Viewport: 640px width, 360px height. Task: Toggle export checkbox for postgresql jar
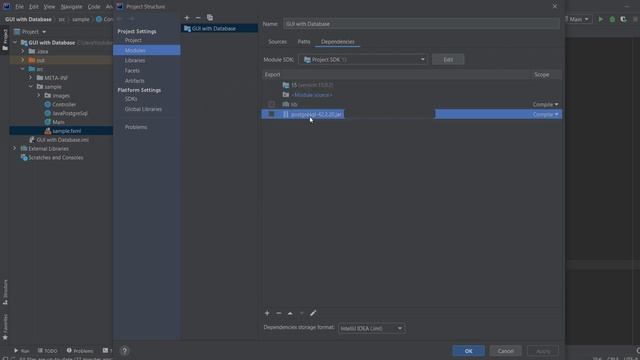click(x=271, y=114)
